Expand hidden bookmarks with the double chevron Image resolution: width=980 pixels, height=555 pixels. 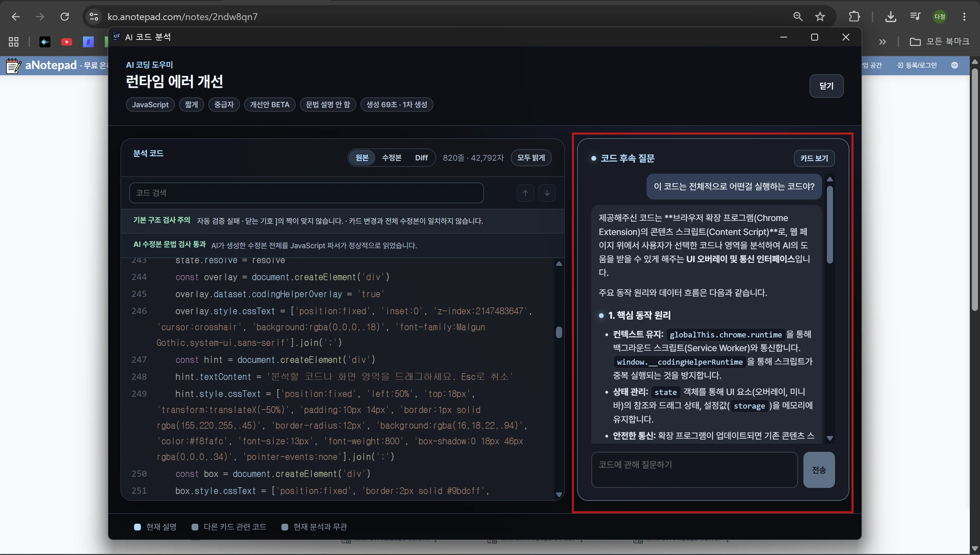point(882,42)
